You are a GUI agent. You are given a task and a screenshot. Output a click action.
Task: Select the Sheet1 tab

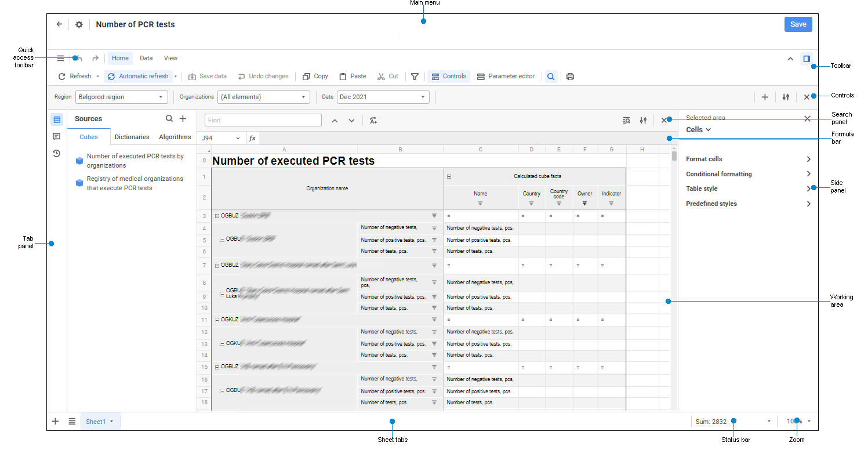pos(100,422)
